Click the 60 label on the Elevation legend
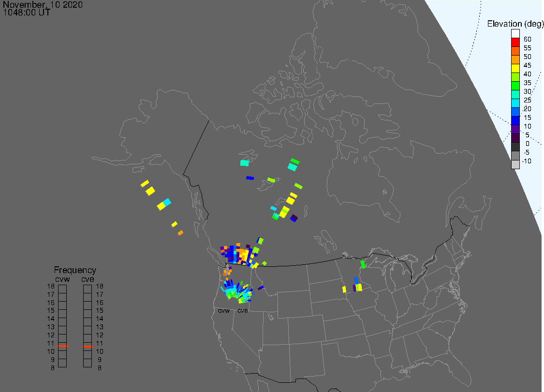 [x=528, y=39]
